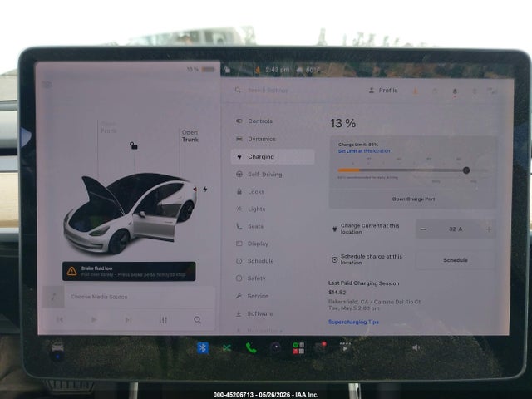Screen dimensions: 532x399
Task: Tap the signal strength icon in the settings header
Action: 491,91
